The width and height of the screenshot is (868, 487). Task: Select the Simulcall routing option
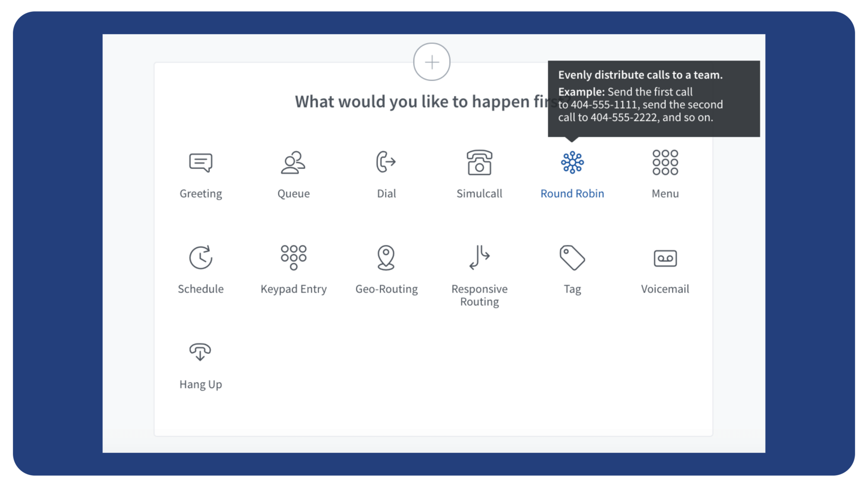point(479,173)
